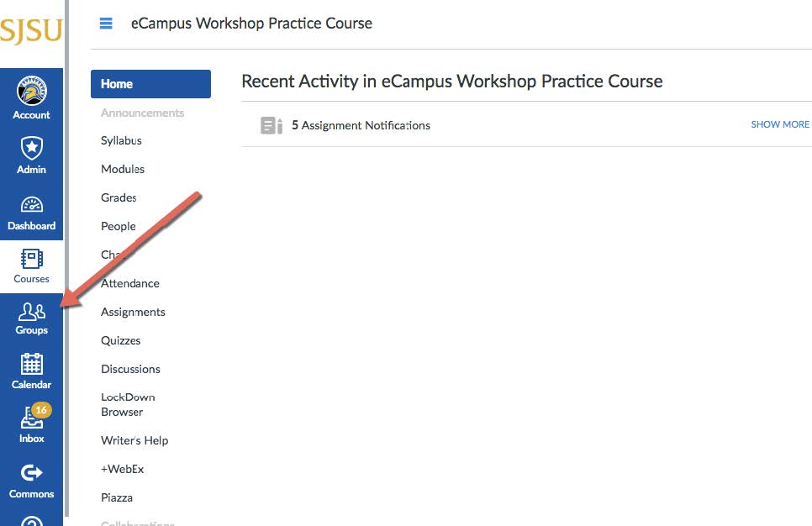Click the hamburger menu beside the course title
812x526 pixels.
105,24
